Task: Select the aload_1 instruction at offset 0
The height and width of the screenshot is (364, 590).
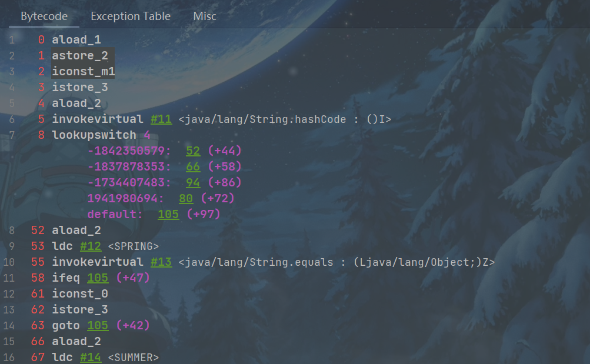Action: (76, 40)
